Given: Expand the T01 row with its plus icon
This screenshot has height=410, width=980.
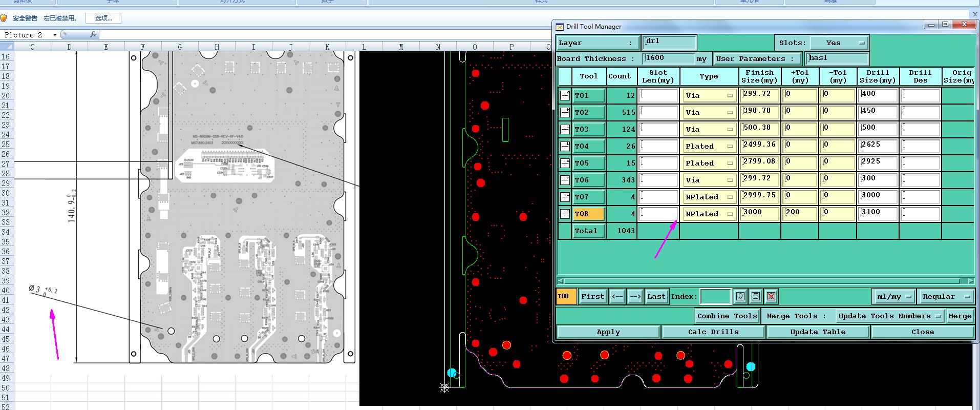Looking at the screenshot, I should (x=565, y=95).
